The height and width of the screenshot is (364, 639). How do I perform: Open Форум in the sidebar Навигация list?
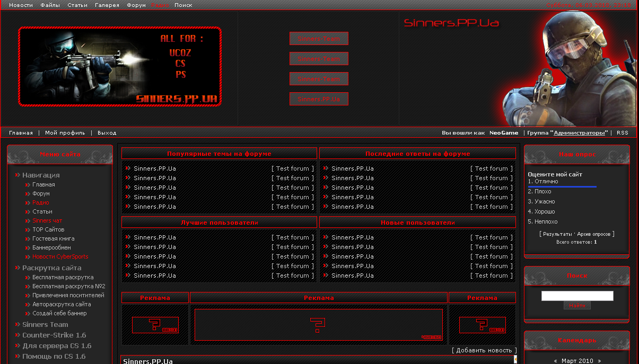click(41, 193)
